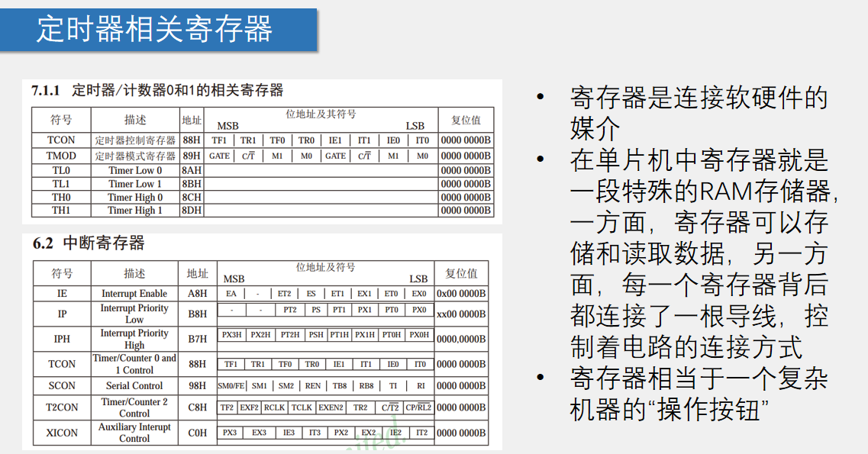
Task: Click the B8H address cell
Action: point(198,314)
